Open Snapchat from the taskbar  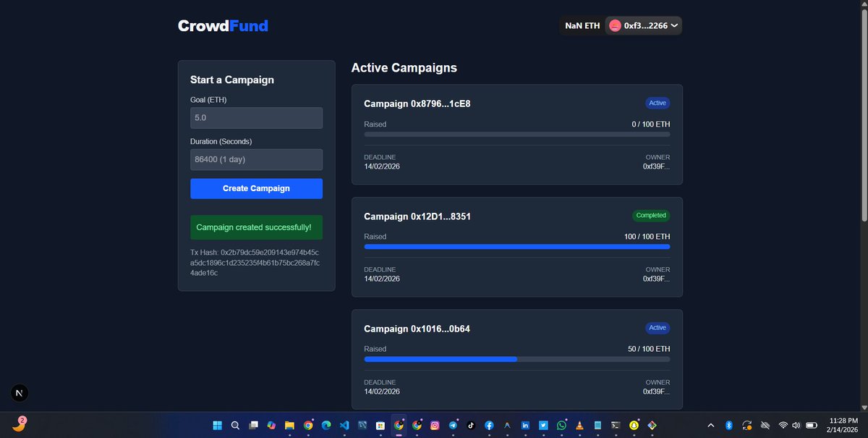point(634,426)
